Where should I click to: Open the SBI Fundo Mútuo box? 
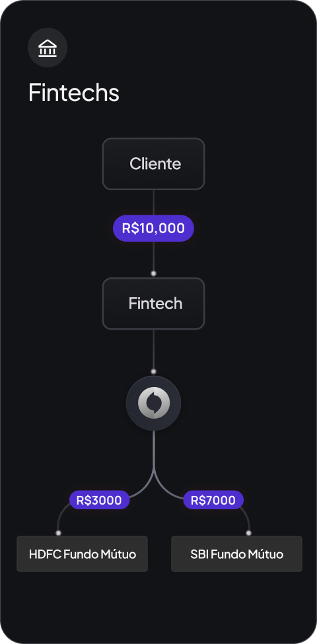click(236, 554)
